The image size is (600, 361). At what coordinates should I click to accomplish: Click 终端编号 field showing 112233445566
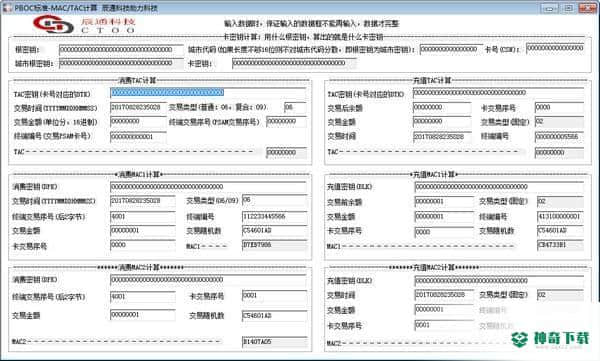click(274, 217)
